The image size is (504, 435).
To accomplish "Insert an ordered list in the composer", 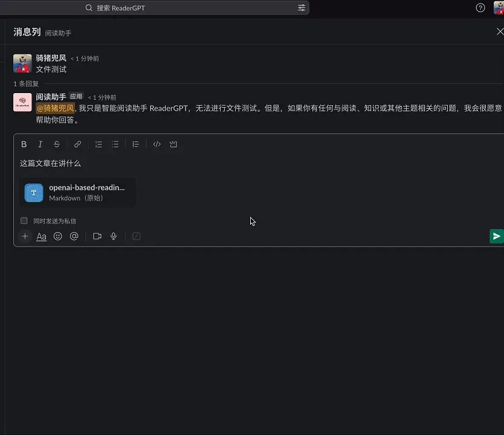I will pos(99,144).
